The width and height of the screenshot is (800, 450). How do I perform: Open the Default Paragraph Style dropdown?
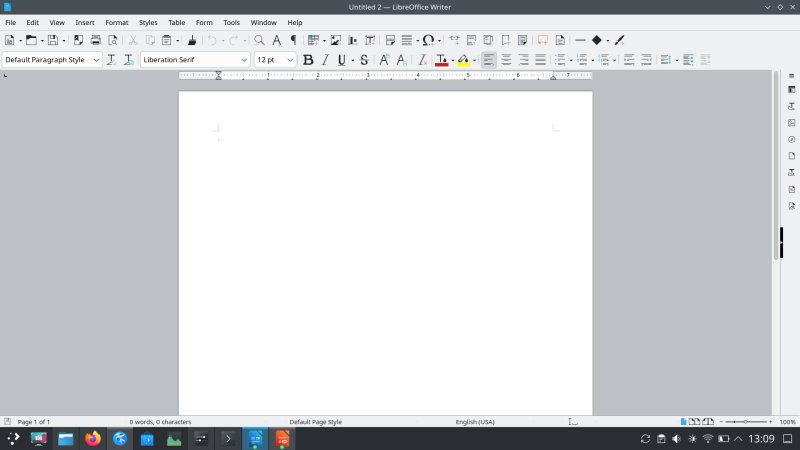pos(96,60)
